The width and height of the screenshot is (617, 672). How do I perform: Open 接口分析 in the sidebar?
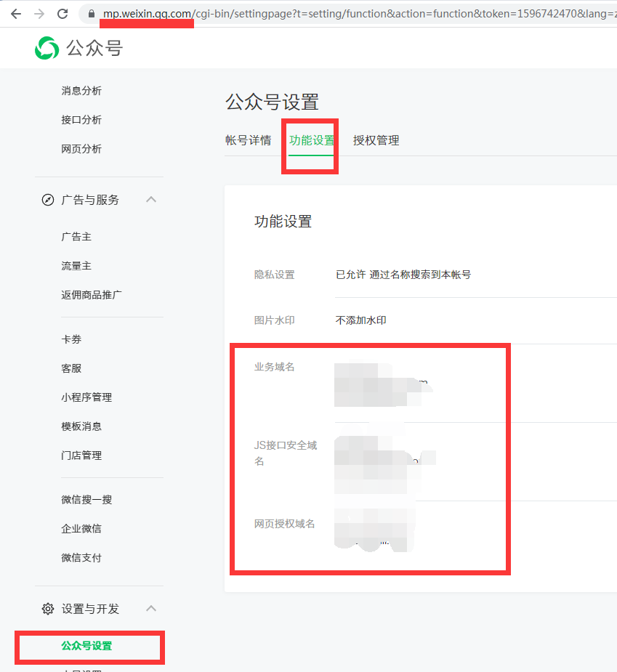(81, 120)
